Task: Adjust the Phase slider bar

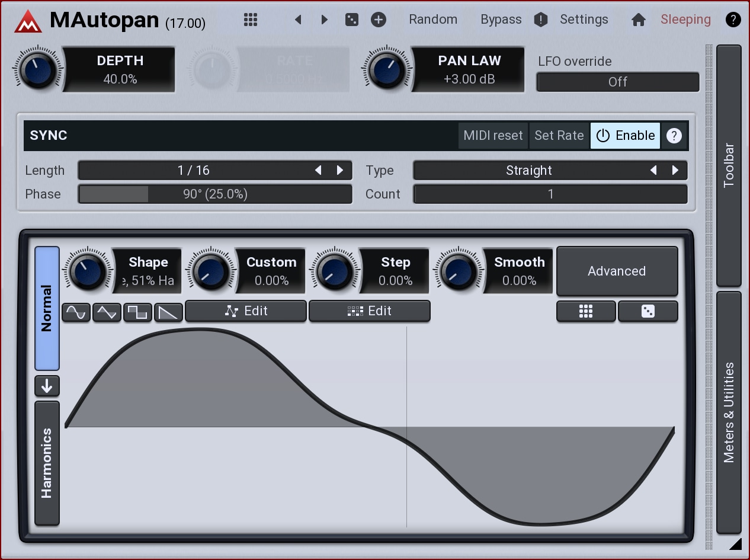Action: [215, 194]
